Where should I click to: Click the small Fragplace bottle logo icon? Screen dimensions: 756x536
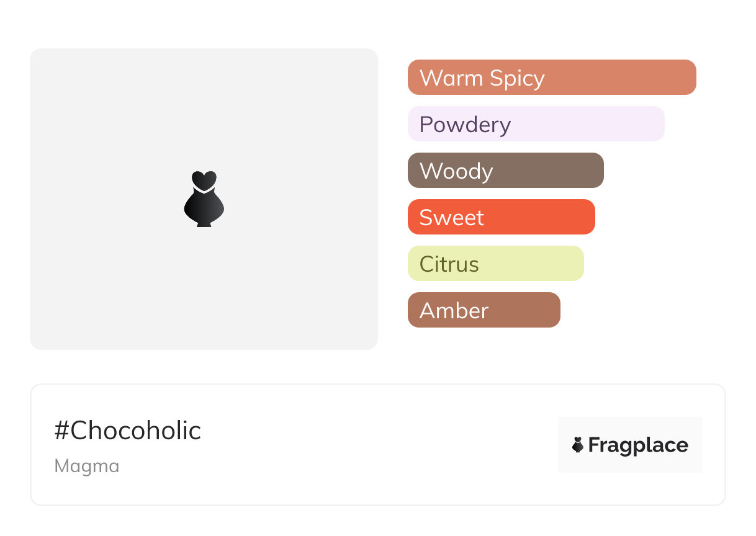578,445
